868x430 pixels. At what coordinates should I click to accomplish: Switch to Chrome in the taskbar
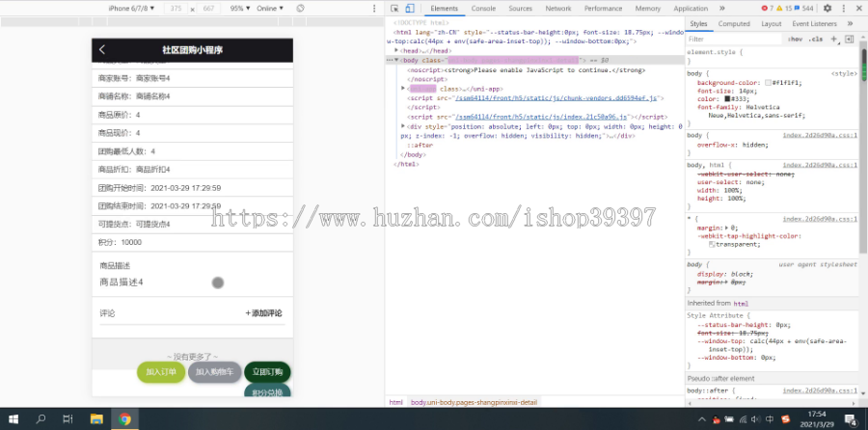point(124,419)
